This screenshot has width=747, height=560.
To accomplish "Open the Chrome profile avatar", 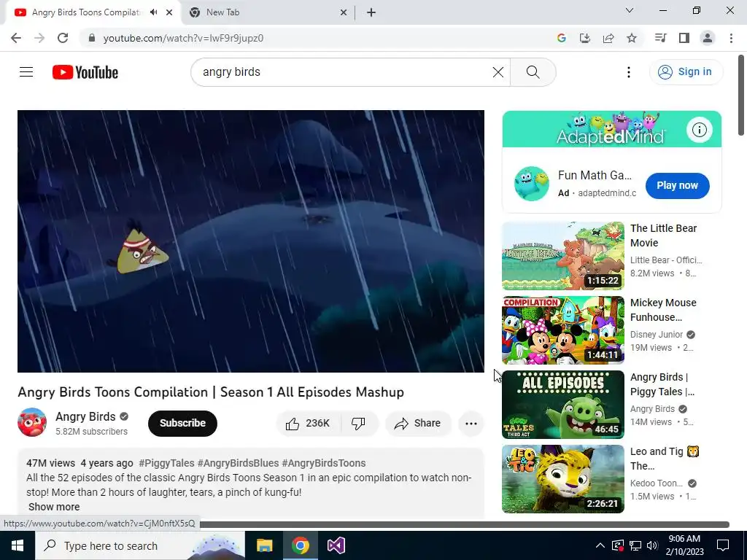I will tap(708, 38).
